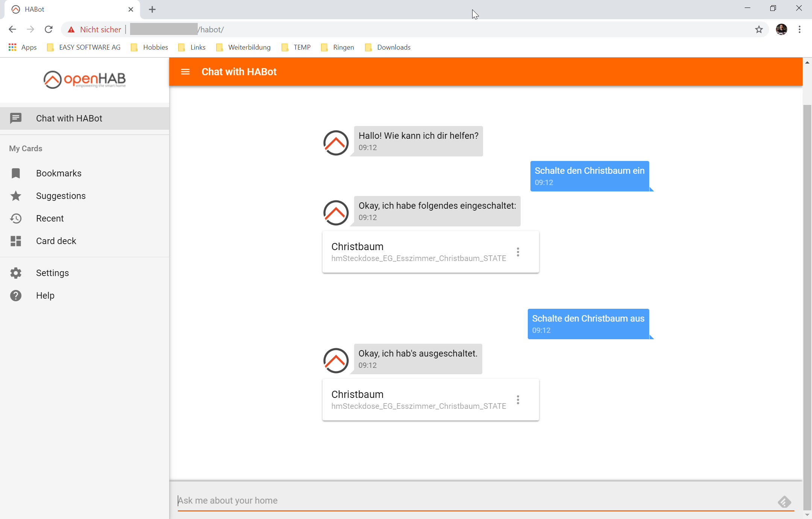812x519 pixels.
Task: Click the second Christbaum card title
Action: pos(358,395)
